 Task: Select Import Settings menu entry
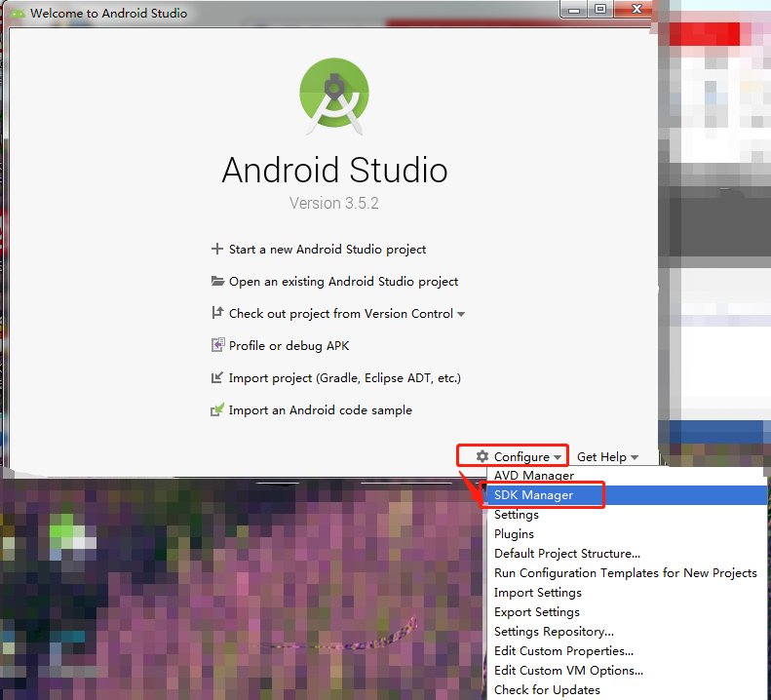coord(627,592)
